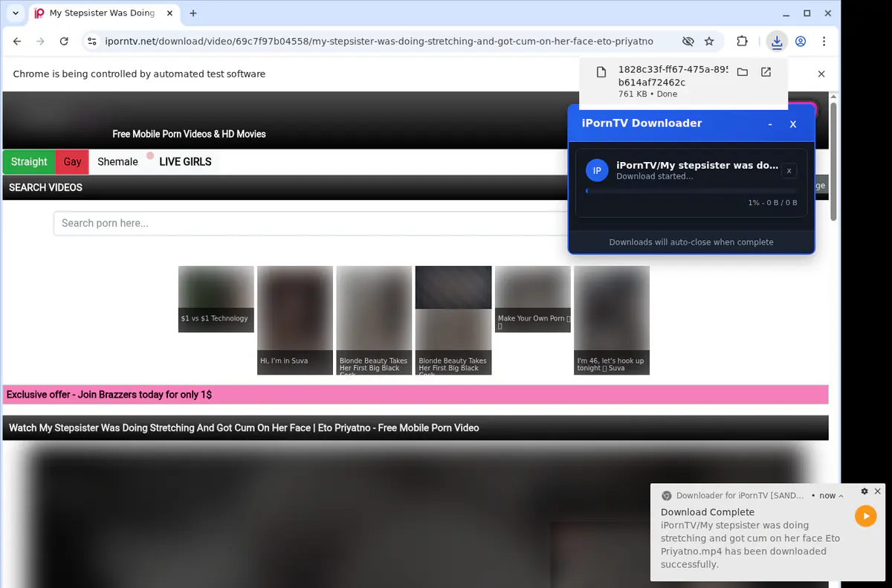Viewport: 892px width, 588px height.
Task: Click the downloaded file's document icon
Action: pos(602,72)
